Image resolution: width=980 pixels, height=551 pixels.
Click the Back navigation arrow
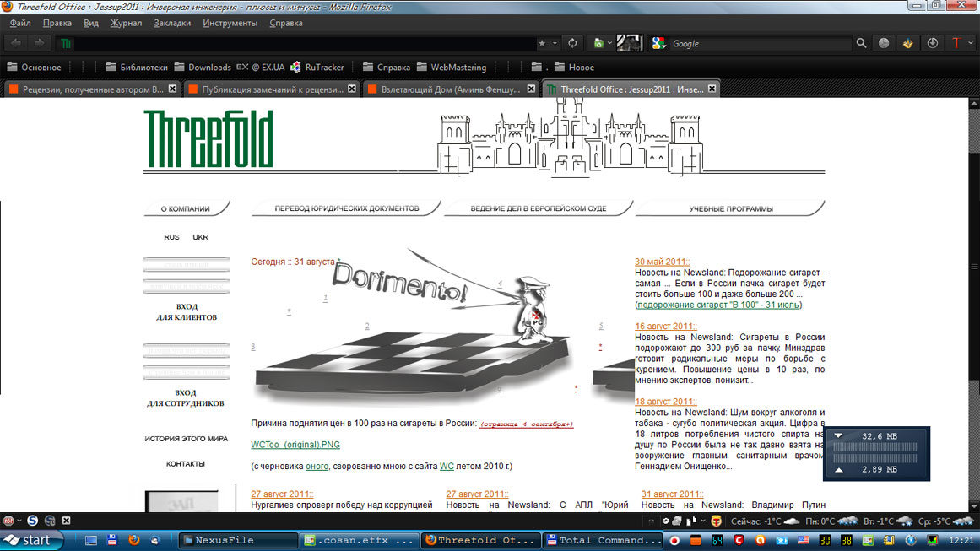pyautogui.click(x=16, y=43)
